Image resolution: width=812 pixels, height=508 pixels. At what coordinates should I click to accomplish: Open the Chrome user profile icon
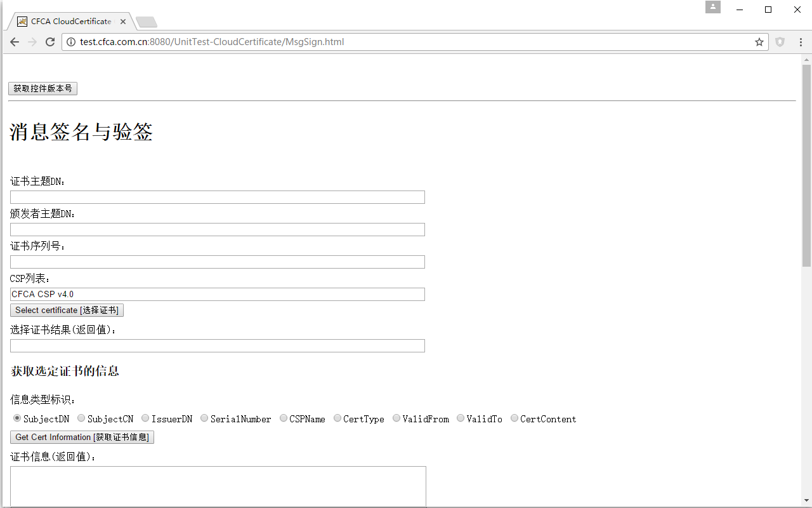(713, 7)
